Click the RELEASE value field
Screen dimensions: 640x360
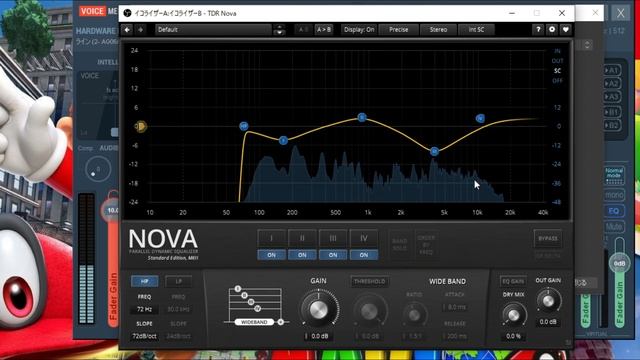tap(455, 336)
